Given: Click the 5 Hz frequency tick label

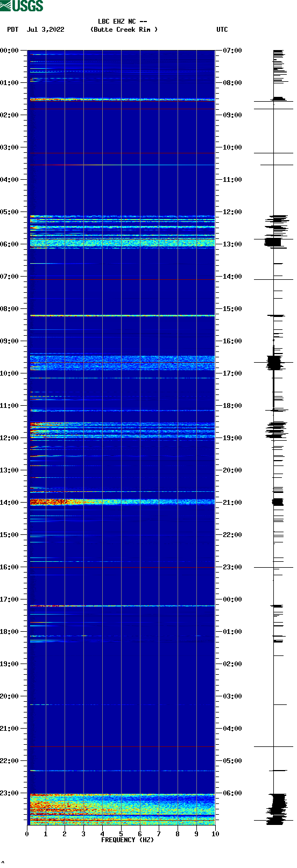Looking at the screenshot, I should (121, 834).
